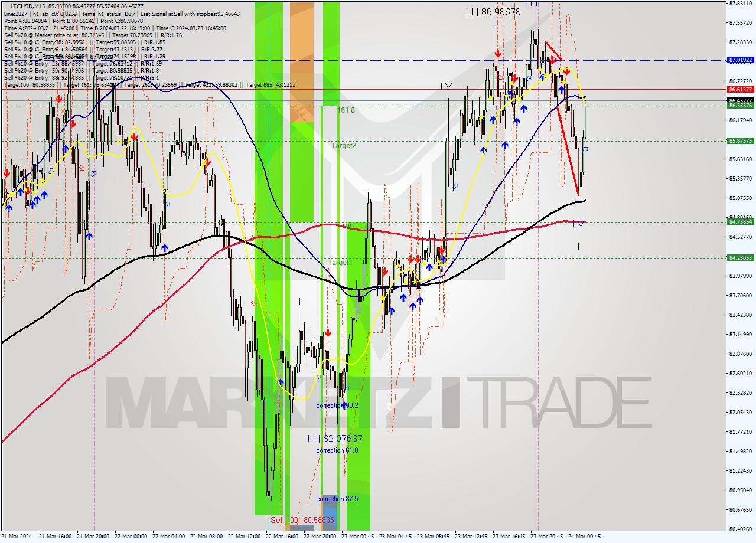The height and width of the screenshot is (543, 756).
Task: Click the '22 Mar 12:00' time label
Action: tap(245, 537)
